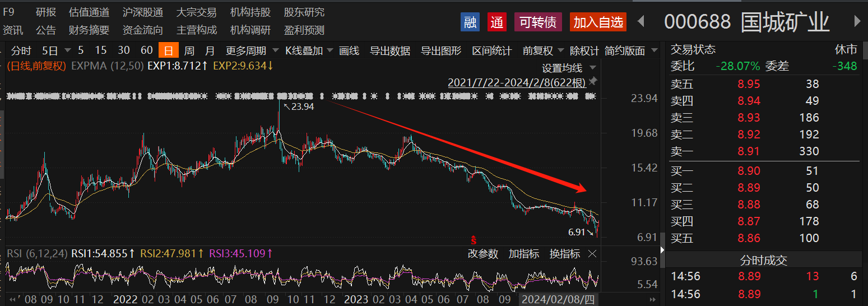Open the 沪深股通 menu item
868x306 pixels.
[143, 12]
